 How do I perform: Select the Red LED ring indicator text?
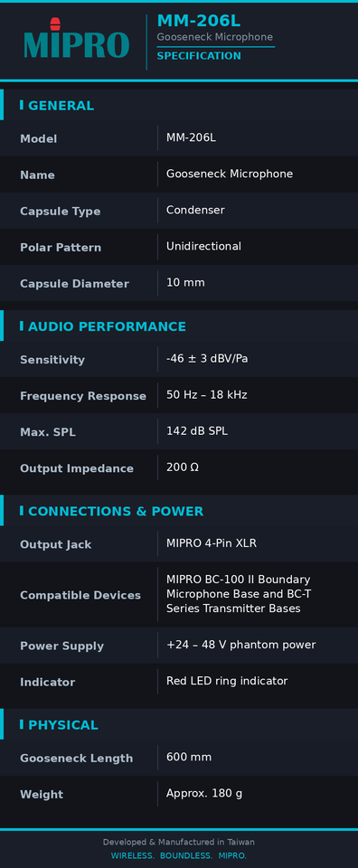pos(227,681)
